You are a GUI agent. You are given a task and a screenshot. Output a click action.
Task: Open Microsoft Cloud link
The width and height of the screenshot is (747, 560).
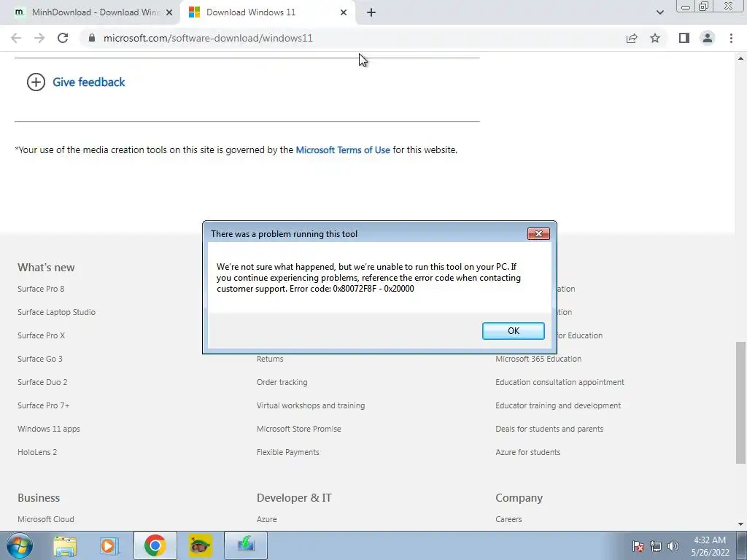click(x=46, y=519)
